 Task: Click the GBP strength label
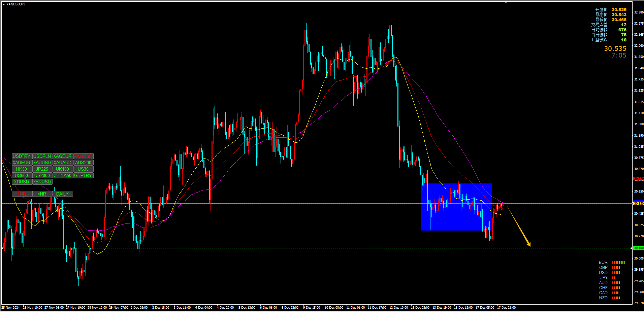(x=603, y=268)
